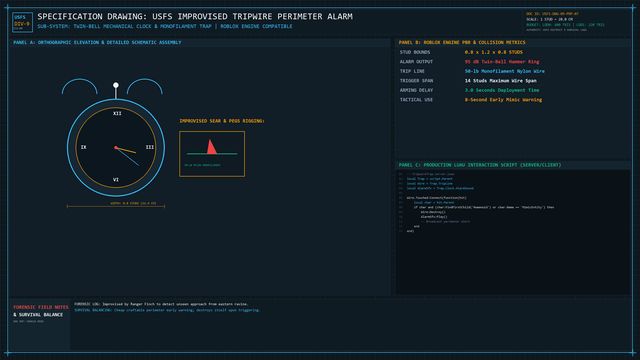Image resolution: width=640 pixels, height=360 pixels.
Task: Click the 'SCALE: 1 STUD' line in the top right
Action: point(549,19)
